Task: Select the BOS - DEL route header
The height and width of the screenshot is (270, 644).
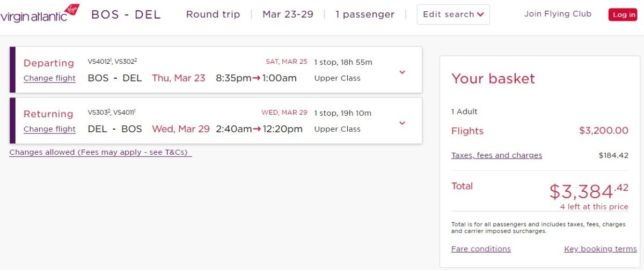Action: click(x=126, y=14)
